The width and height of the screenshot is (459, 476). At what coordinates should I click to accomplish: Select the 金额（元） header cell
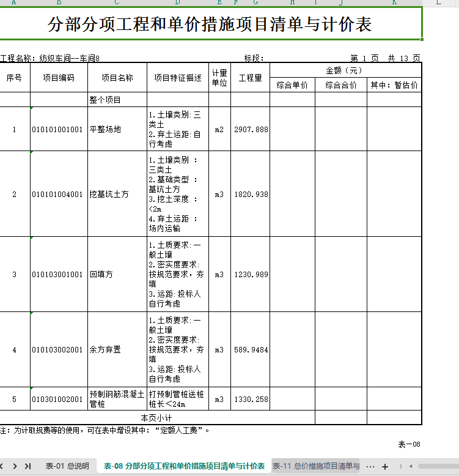point(345,70)
